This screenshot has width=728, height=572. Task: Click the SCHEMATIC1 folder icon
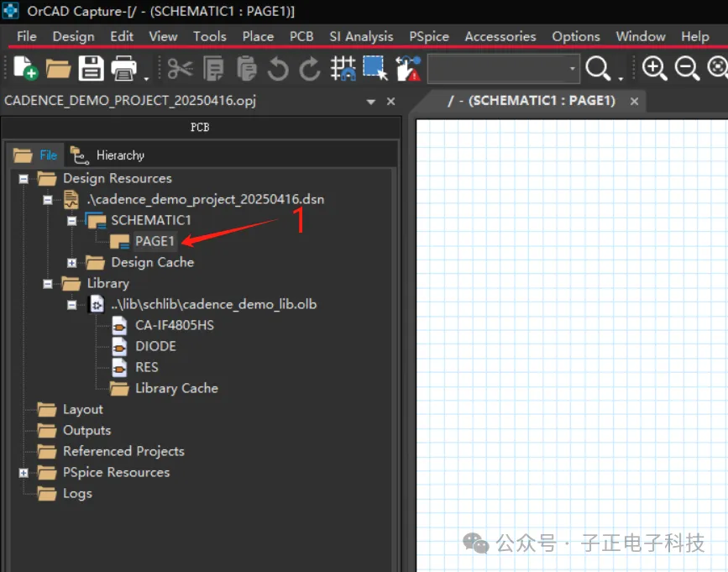point(96,220)
